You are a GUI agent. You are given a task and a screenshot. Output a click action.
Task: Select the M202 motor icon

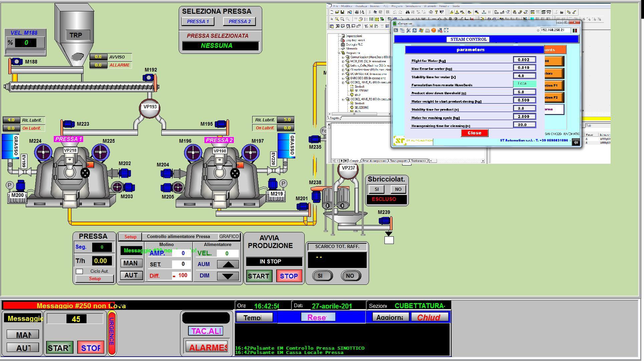click(124, 173)
